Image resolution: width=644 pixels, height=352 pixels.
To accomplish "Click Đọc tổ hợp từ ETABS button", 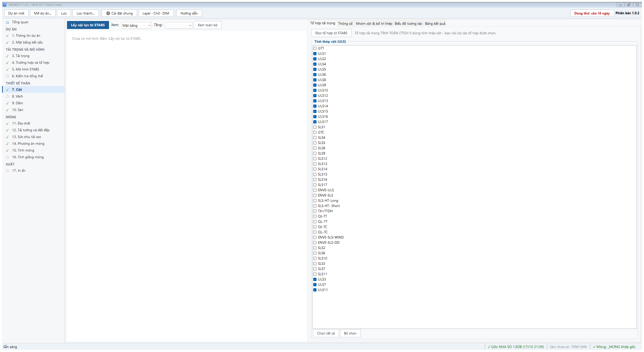I will click(331, 33).
